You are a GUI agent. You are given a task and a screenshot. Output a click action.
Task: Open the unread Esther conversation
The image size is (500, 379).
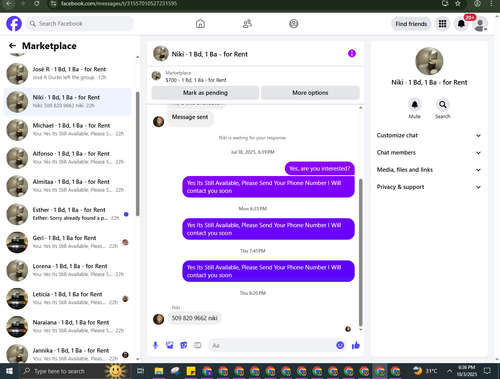67,214
